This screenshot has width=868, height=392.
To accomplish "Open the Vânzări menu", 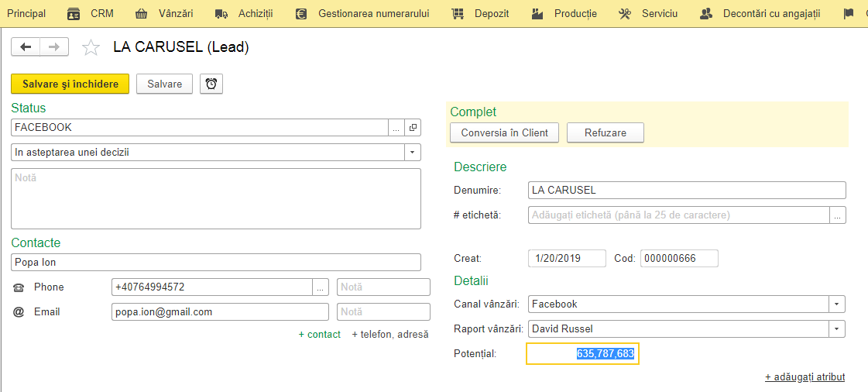I will point(164,14).
